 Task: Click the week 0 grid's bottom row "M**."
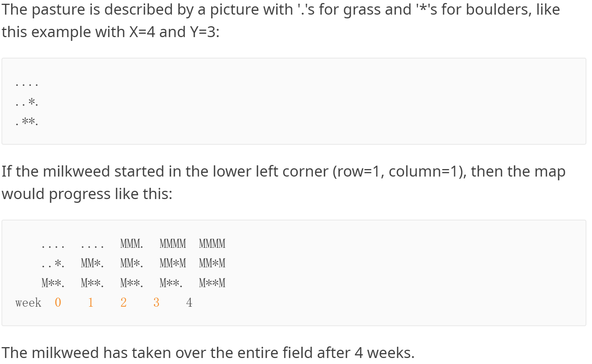tap(53, 283)
